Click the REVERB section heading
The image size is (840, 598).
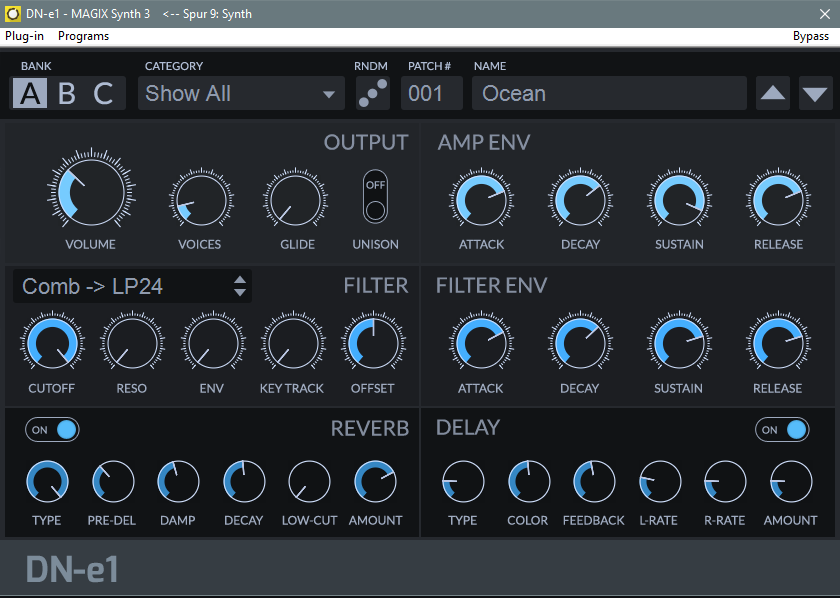[x=370, y=429]
